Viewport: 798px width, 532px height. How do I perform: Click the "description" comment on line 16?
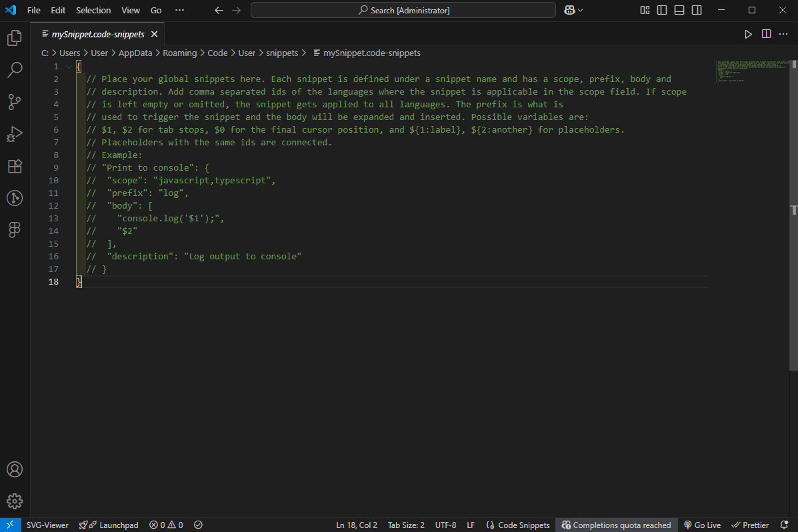click(194, 257)
